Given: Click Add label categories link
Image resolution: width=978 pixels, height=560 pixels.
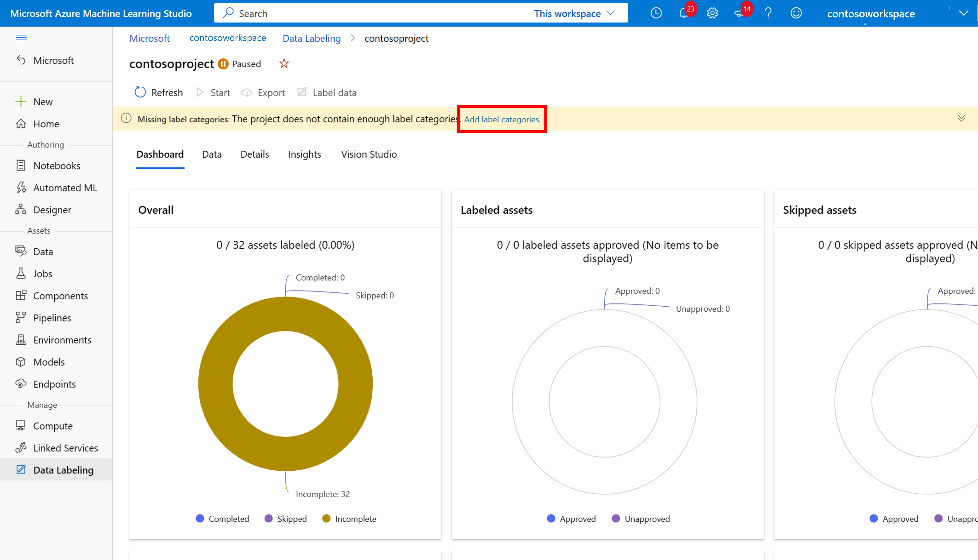Looking at the screenshot, I should point(502,119).
